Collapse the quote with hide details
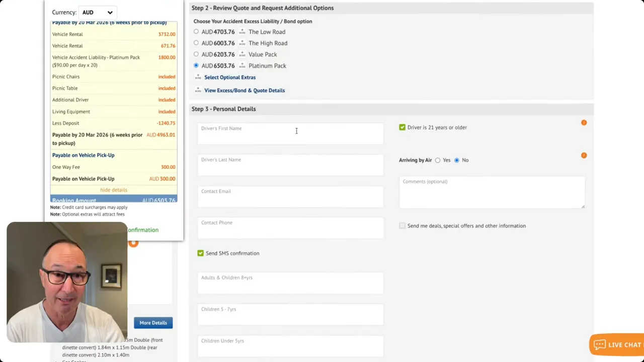This screenshot has height=362, width=644. tap(113, 190)
